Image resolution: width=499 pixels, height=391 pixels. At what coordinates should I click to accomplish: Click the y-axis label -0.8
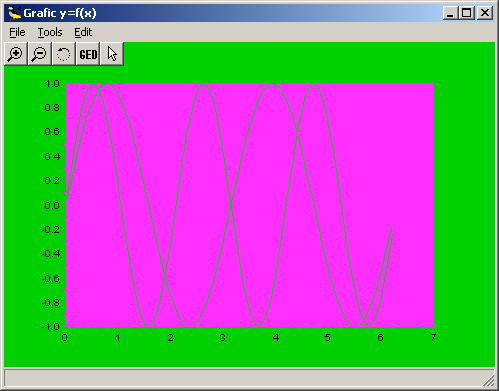[x=51, y=303]
